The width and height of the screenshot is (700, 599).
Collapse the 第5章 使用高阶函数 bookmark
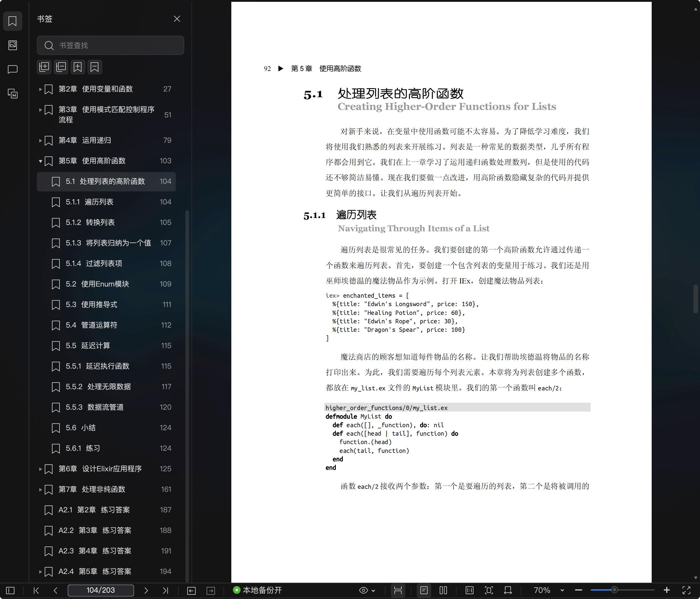click(x=40, y=161)
